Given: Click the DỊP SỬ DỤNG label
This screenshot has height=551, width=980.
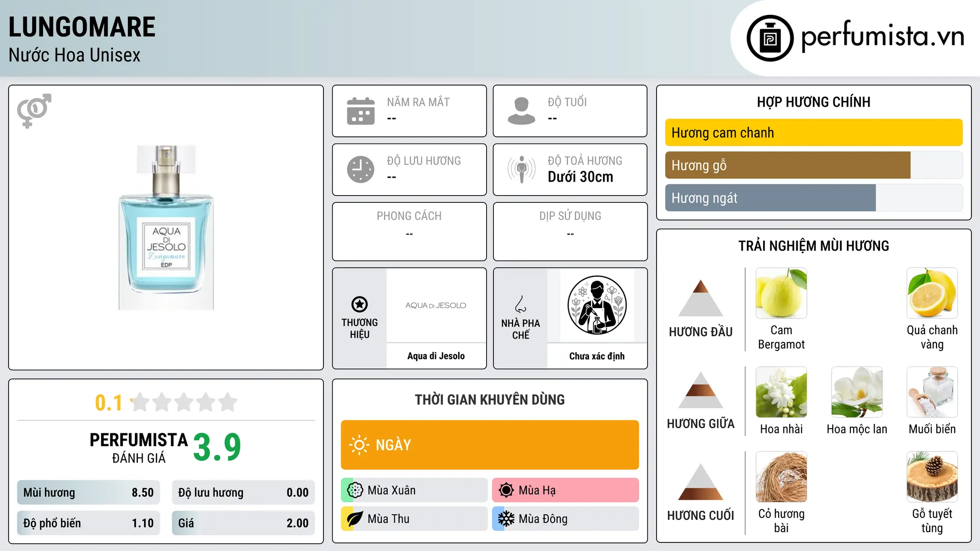Looking at the screenshot, I should pyautogui.click(x=570, y=216).
